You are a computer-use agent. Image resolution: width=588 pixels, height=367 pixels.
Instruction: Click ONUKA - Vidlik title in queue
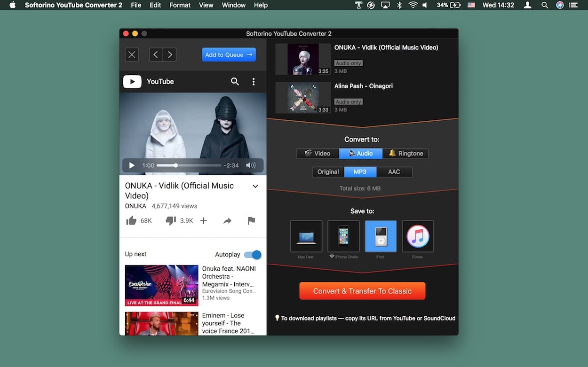coord(386,47)
